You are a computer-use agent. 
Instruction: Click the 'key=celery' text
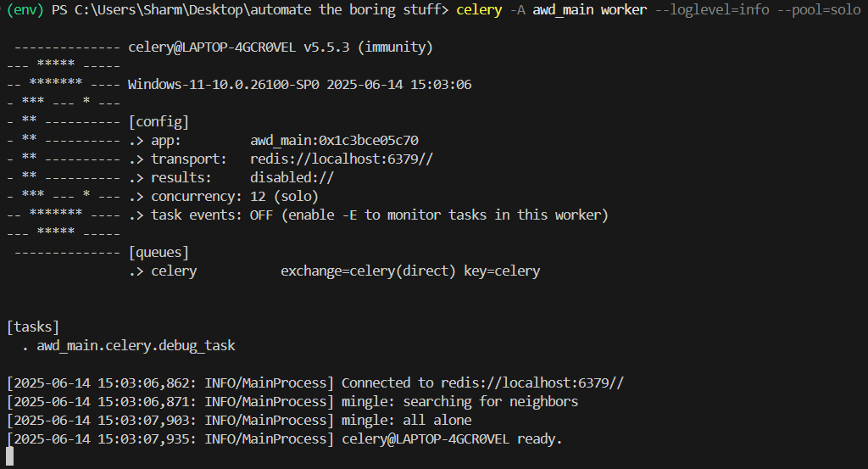502,271
